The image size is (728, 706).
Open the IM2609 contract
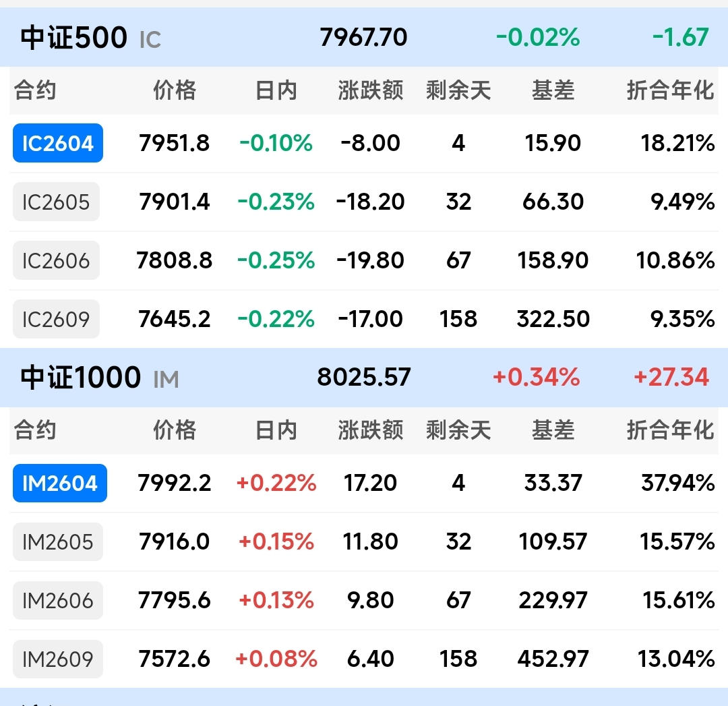click(58, 659)
